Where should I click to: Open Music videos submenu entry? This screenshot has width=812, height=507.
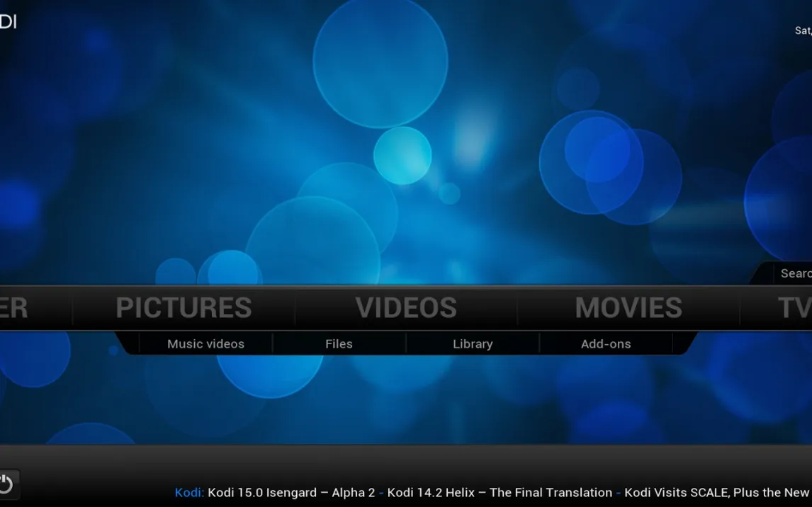205,344
